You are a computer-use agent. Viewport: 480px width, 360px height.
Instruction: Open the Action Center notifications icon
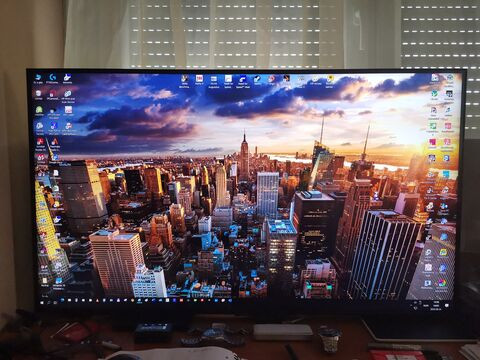[447, 305]
